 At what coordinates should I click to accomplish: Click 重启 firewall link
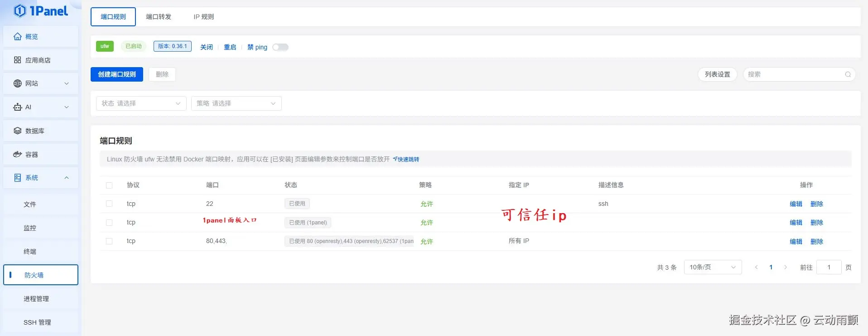(230, 47)
